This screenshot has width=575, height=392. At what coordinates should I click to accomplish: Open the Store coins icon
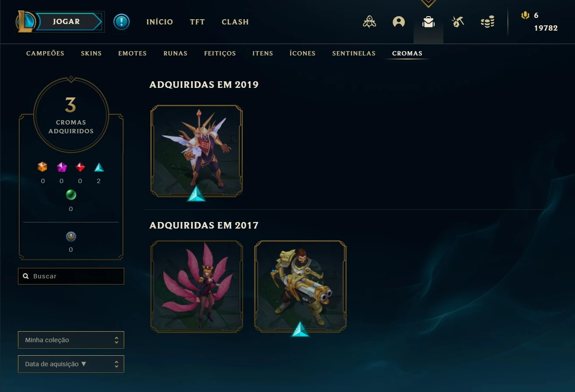tap(488, 22)
